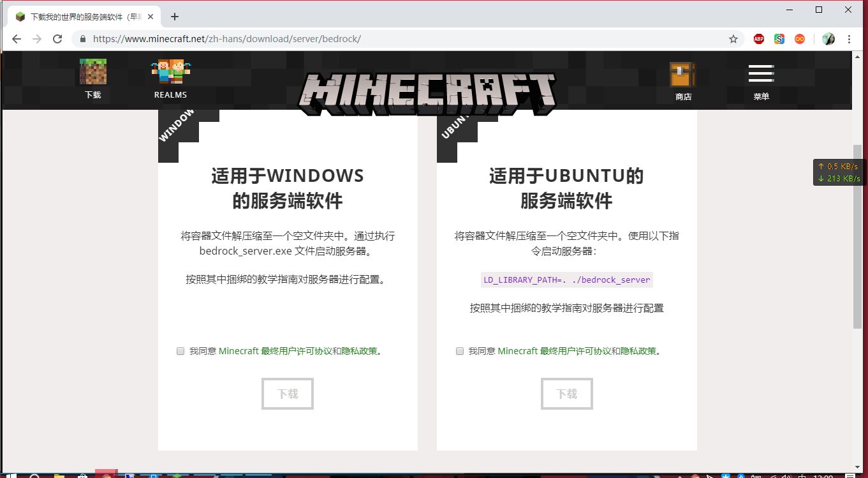868x478 pixels.
Task: Click the 下载 button for Windows server
Action: pos(288,394)
